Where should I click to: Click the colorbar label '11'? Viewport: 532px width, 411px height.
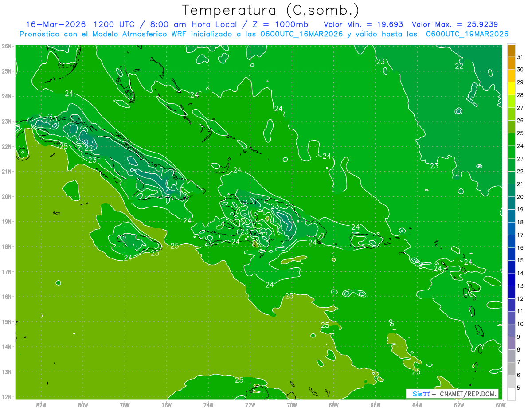pyautogui.click(x=520, y=311)
